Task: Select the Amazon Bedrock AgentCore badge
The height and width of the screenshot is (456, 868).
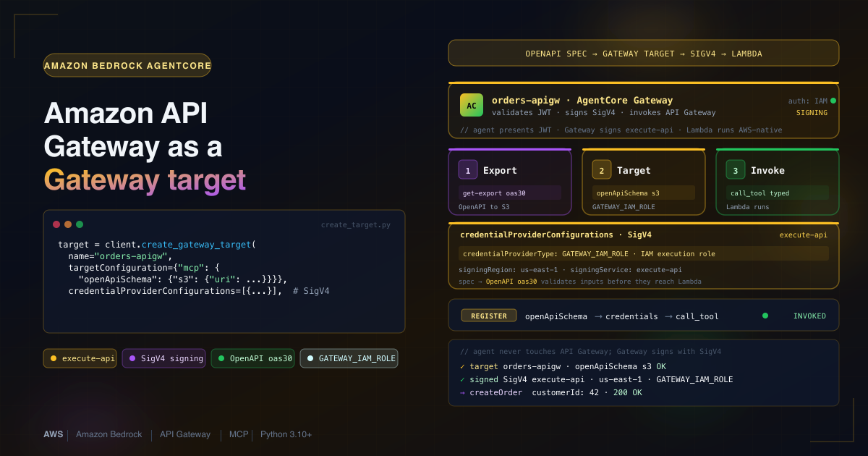Action: pos(127,65)
